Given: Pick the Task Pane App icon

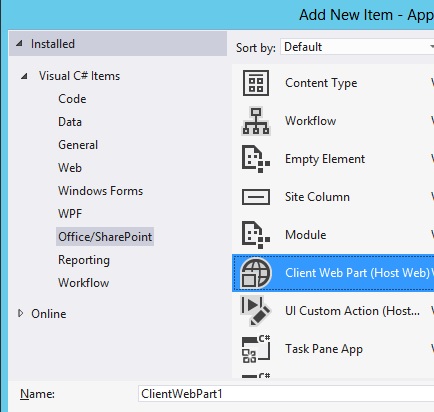Looking at the screenshot, I should click(256, 349).
